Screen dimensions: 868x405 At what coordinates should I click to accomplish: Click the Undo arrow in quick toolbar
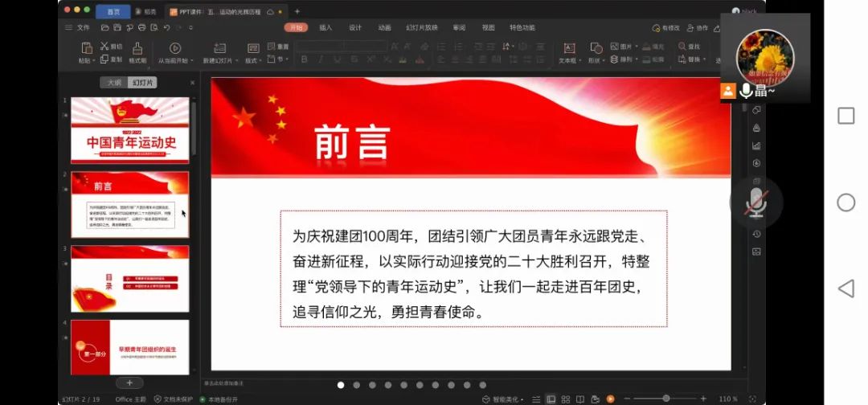click(x=167, y=27)
